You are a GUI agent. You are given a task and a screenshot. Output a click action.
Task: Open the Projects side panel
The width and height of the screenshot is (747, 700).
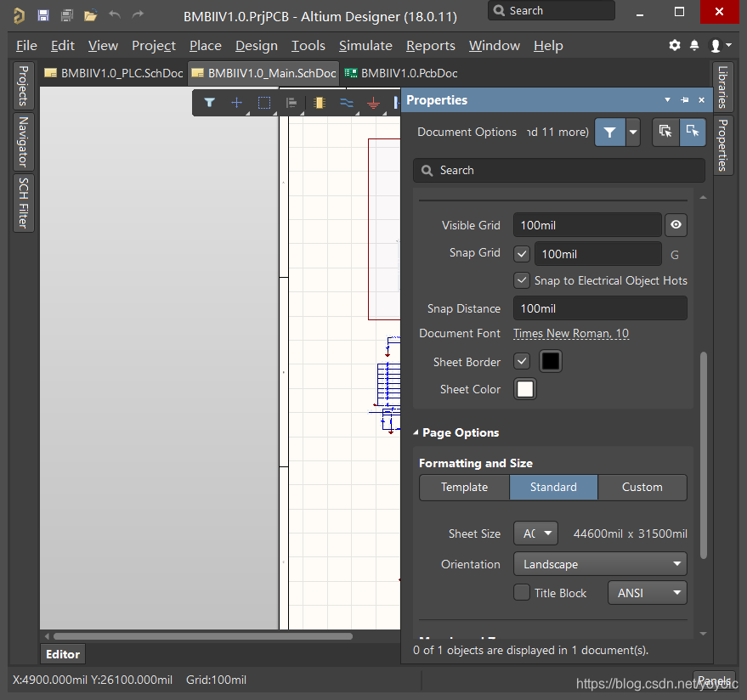click(23, 86)
